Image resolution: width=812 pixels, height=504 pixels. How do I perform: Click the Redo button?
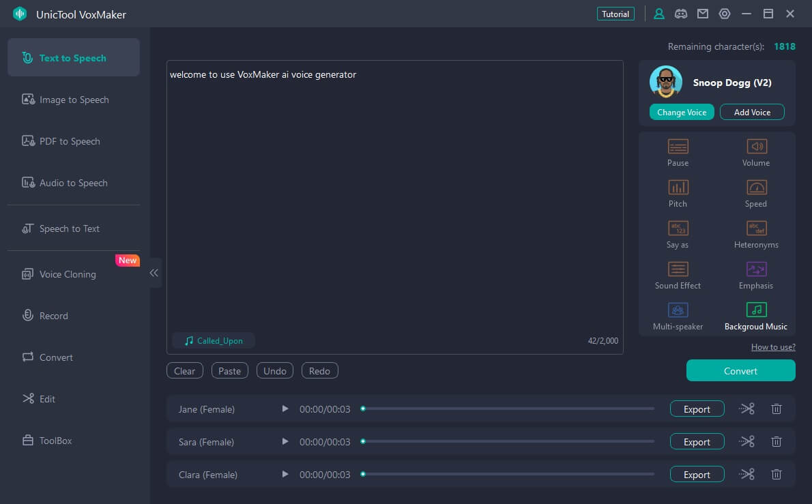tap(319, 370)
